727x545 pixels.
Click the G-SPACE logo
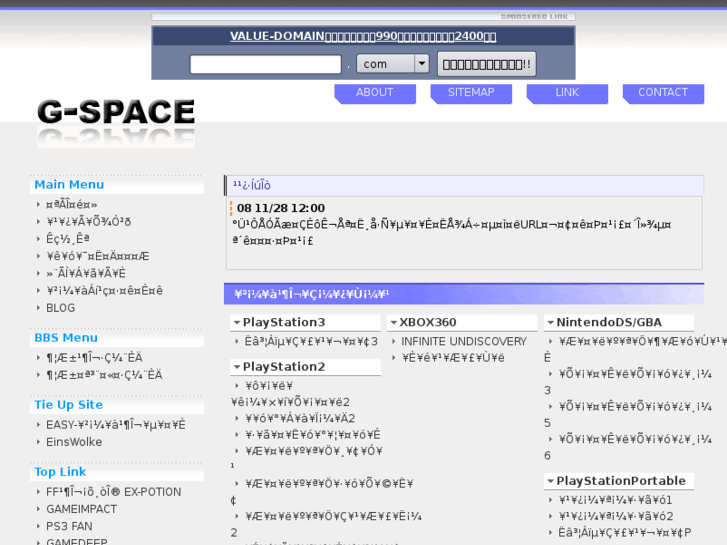point(116,122)
